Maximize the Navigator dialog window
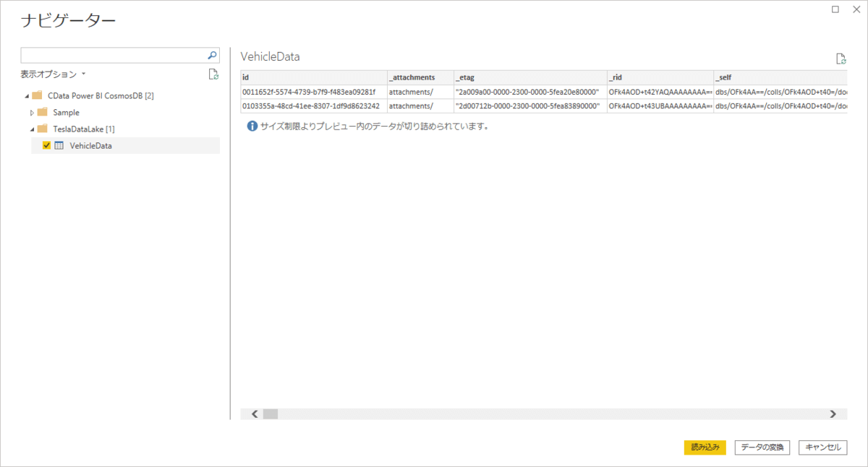The image size is (868, 467). click(835, 9)
